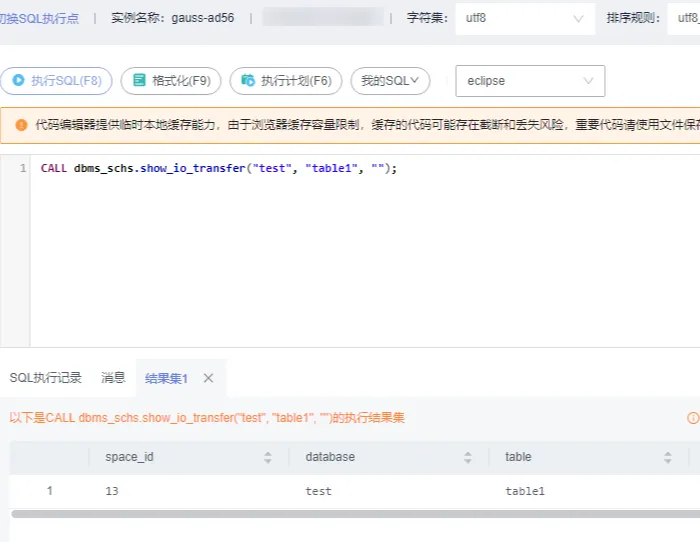Click the orange warning icon in notice banner
The width and height of the screenshot is (700, 542).
(21, 125)
